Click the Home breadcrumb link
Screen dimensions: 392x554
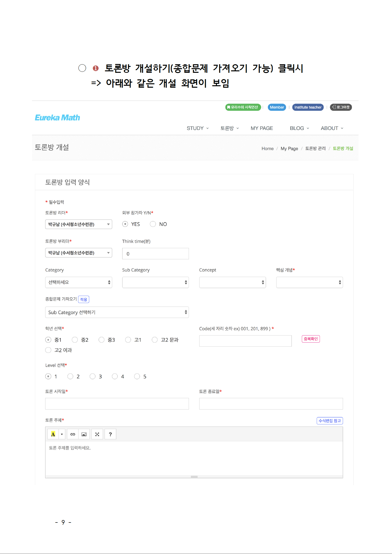267,149
